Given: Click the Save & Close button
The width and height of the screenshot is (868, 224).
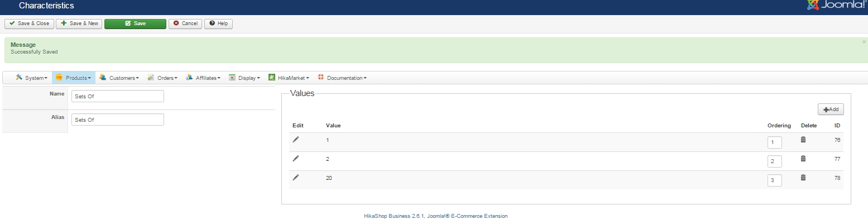Looking at the screenshot, I should (29, 23).
